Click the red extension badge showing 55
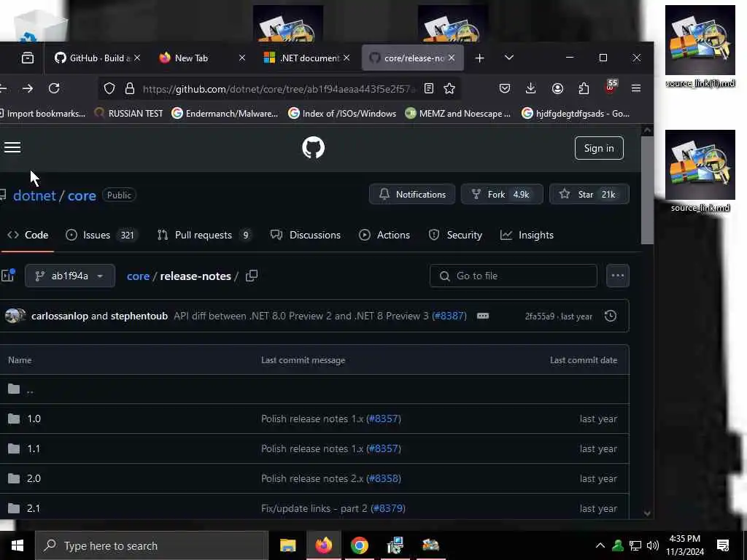Screen dimensions: 747x560 611,87
